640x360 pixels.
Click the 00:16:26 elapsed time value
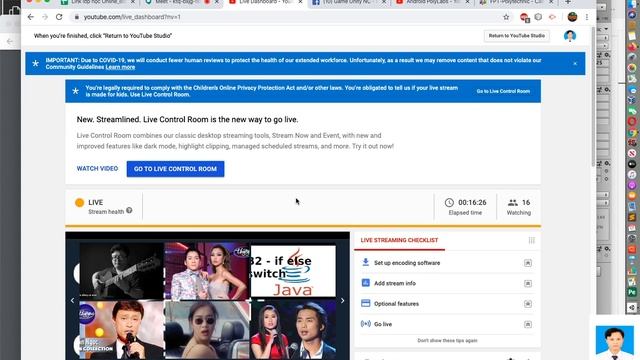(x=472, y=202)
